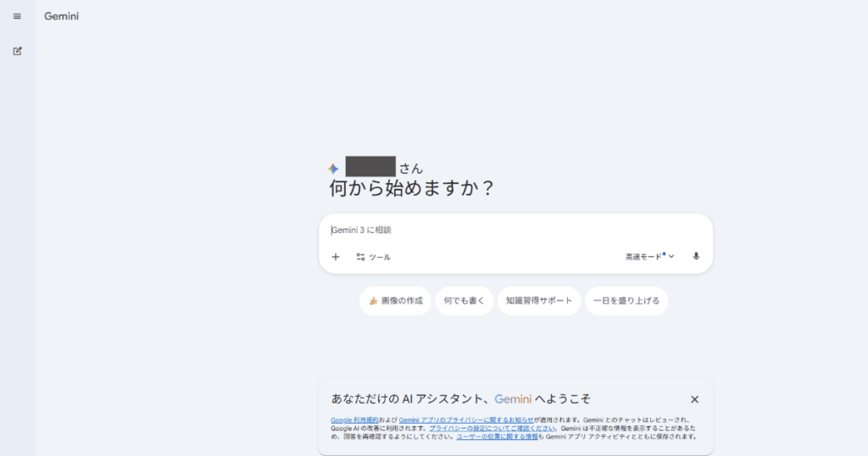Image resolution: width=868 pixels, height=456 pixels.
Task: Click the 何から始めますか？ heading
Action: pos(411,188)
